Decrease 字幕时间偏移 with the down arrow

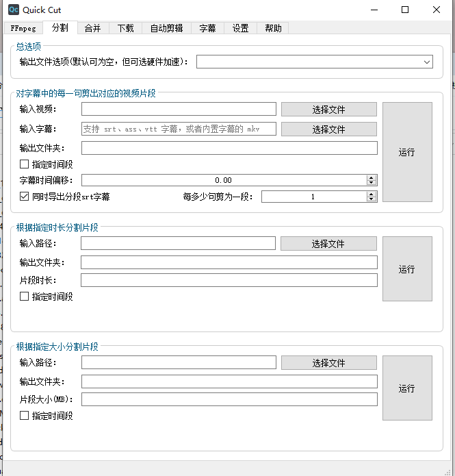(372, 183)
